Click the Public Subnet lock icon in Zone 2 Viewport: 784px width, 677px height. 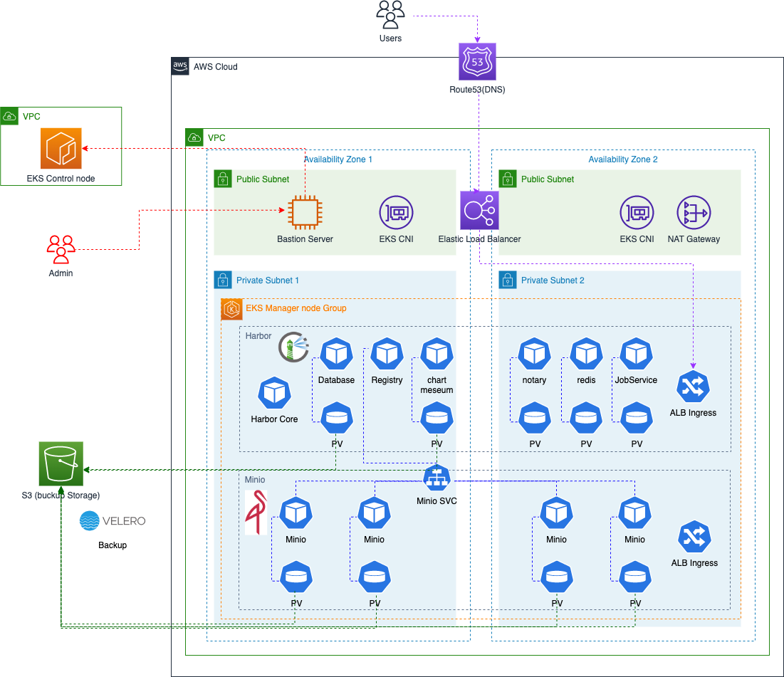[508, 179]
